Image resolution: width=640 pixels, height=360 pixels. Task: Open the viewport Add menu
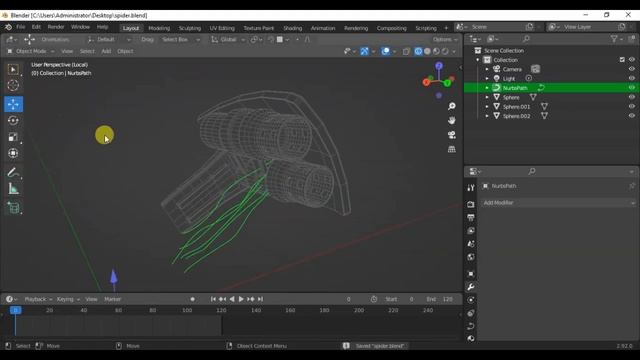click(x=106, y=51)
